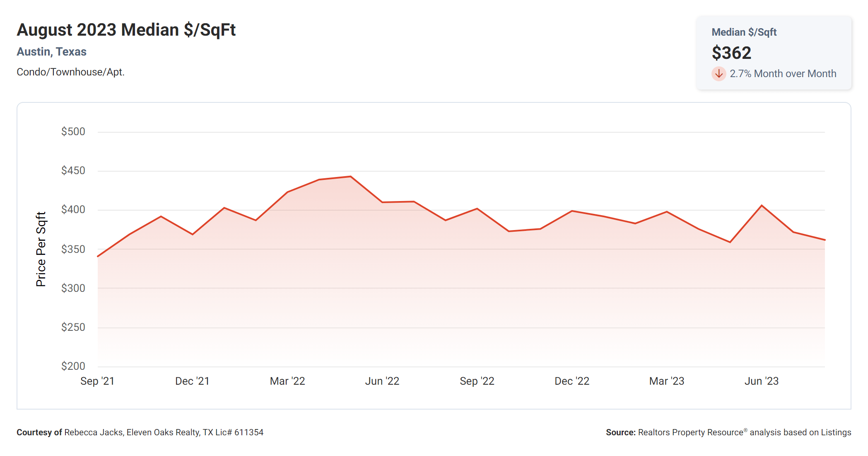Click the Condo/Townhouse/Apt. label
The image size is (868, 456).
point(70,72)
